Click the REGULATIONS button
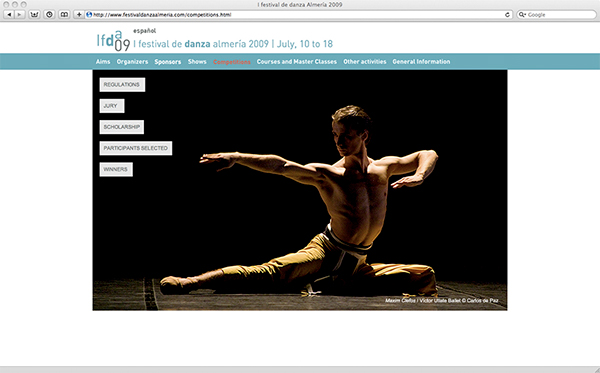This screenshot has width=600, height=373. [x=122, y=85]
